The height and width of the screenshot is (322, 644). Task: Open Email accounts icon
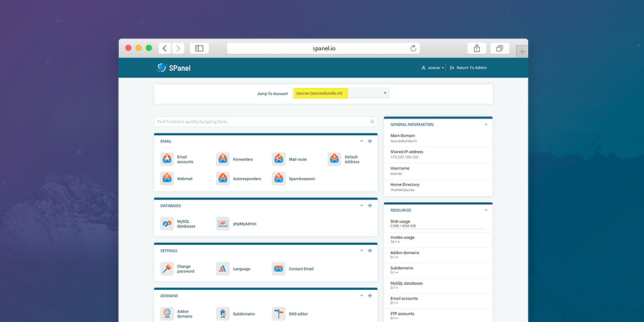click(167, 159)
